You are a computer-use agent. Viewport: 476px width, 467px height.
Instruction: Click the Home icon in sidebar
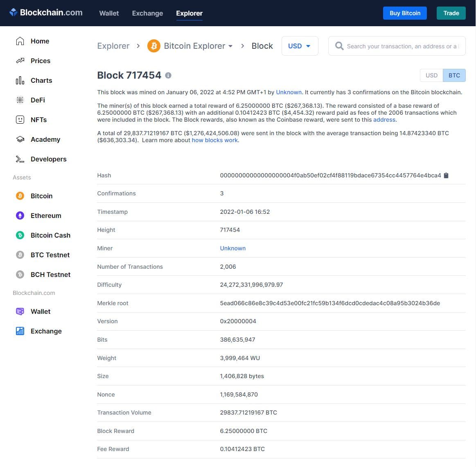tap(20, 41)
